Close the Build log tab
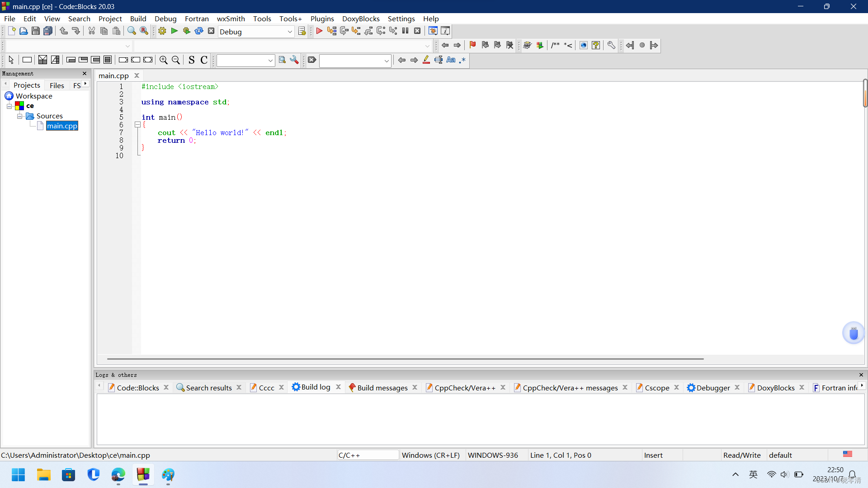Viewport: 868px width, 488px height. [x=338, y=387]
